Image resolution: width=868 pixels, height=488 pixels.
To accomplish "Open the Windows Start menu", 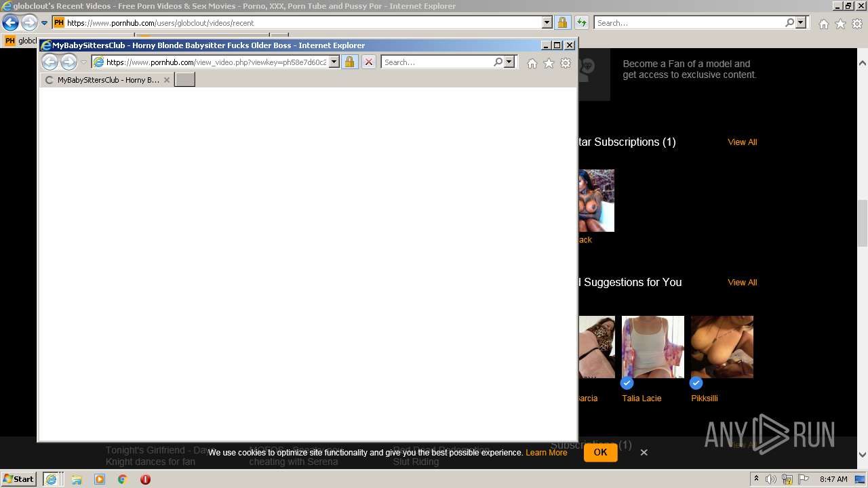I will [19, 479].
